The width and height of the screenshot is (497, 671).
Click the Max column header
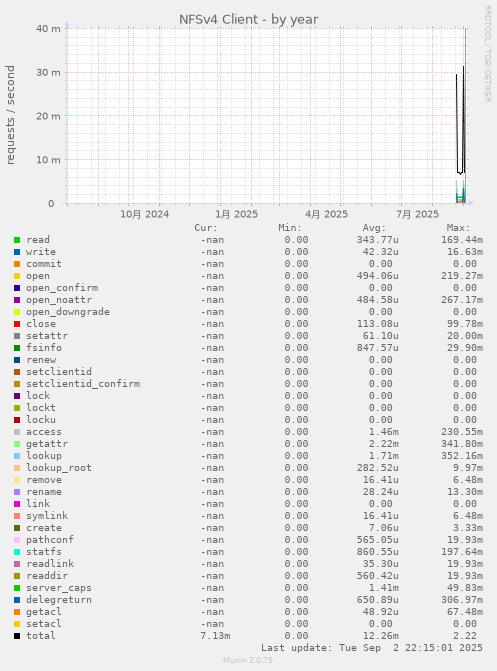pyautogui.click(x=458, y=228)
